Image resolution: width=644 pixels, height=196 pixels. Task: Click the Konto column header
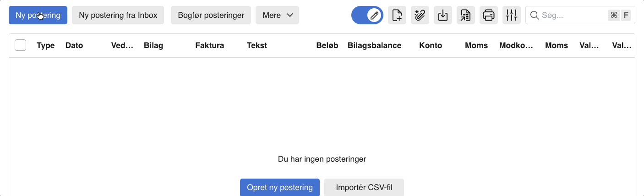pyautogui.click(x=431, y=45)
